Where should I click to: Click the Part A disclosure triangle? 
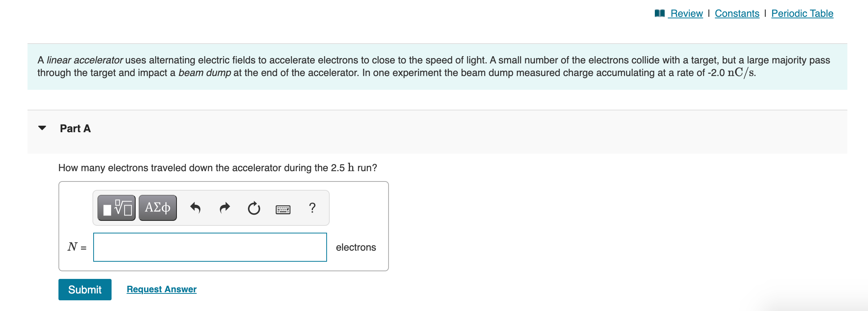(x=42, y=129)
